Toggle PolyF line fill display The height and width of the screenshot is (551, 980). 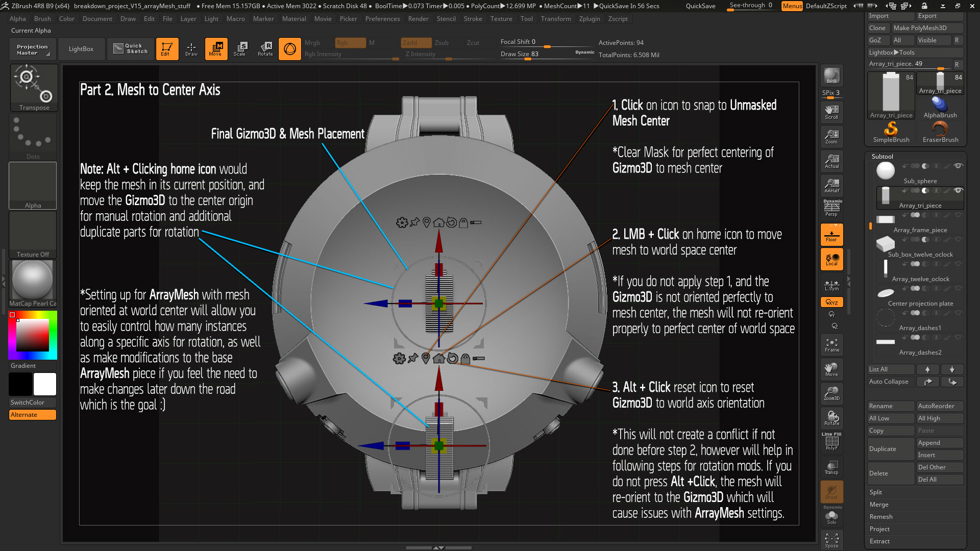pos(831,442)
